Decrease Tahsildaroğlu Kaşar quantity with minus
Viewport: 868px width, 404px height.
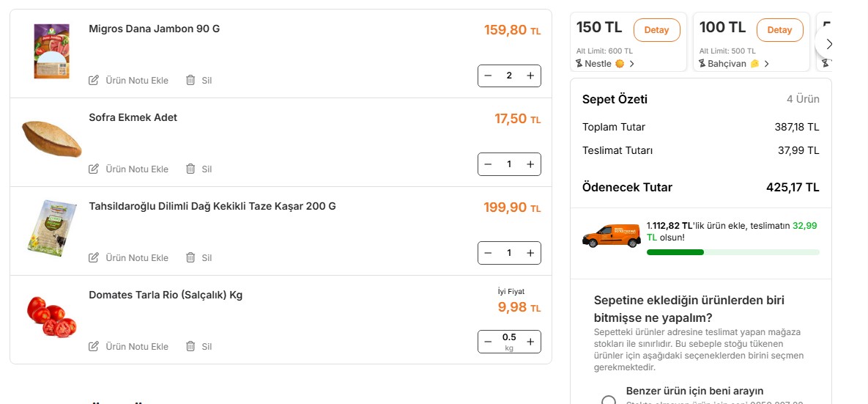[488, 253]
